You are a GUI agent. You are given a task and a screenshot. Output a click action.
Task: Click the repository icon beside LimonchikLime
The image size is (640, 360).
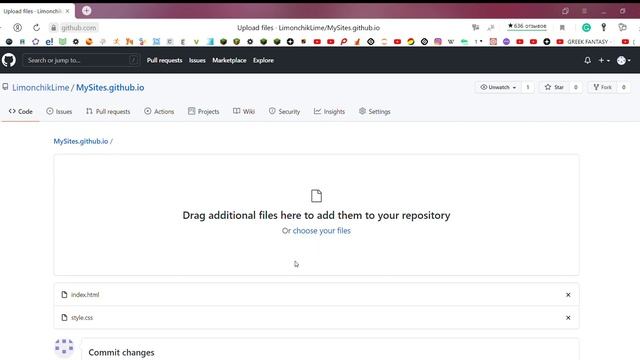5,87
